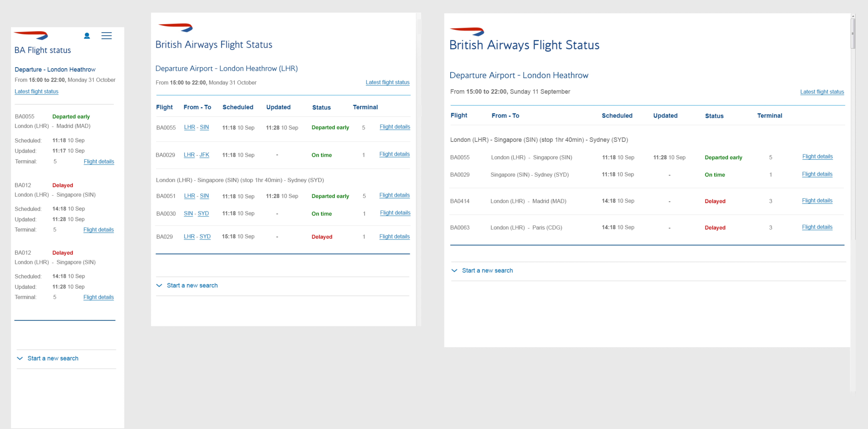Open 'Latest flight status' link in the middle panel
The width and height of the screenshot is (868, 429).
pyautogui.click(x=387, y=82)
